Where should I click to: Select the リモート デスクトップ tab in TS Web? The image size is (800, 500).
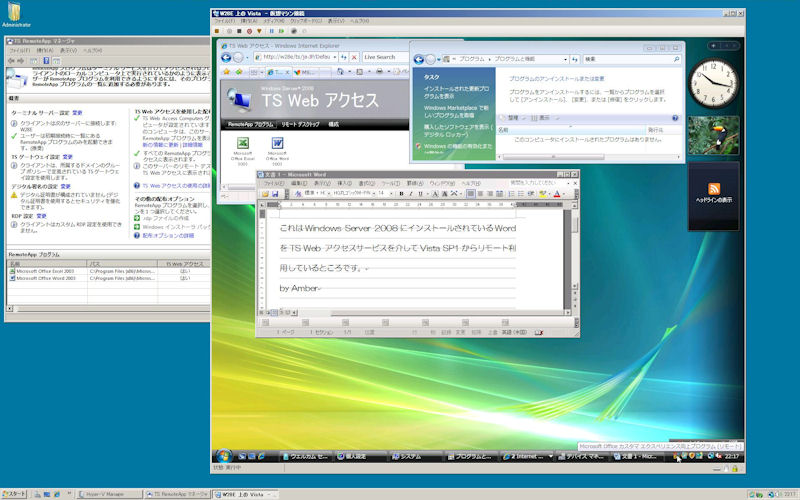click(301, 124)
